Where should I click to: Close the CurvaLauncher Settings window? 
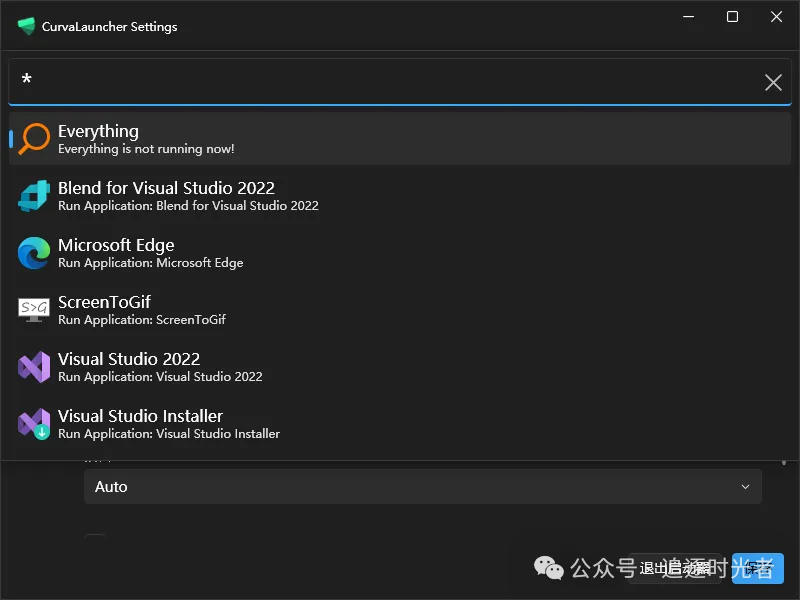click(776, 17)
